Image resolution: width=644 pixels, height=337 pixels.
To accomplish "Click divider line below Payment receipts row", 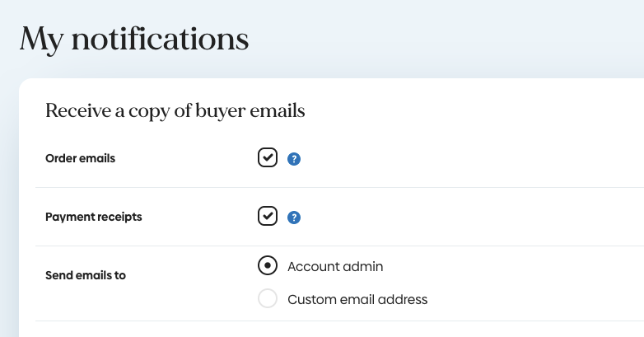I will (329, 246).
